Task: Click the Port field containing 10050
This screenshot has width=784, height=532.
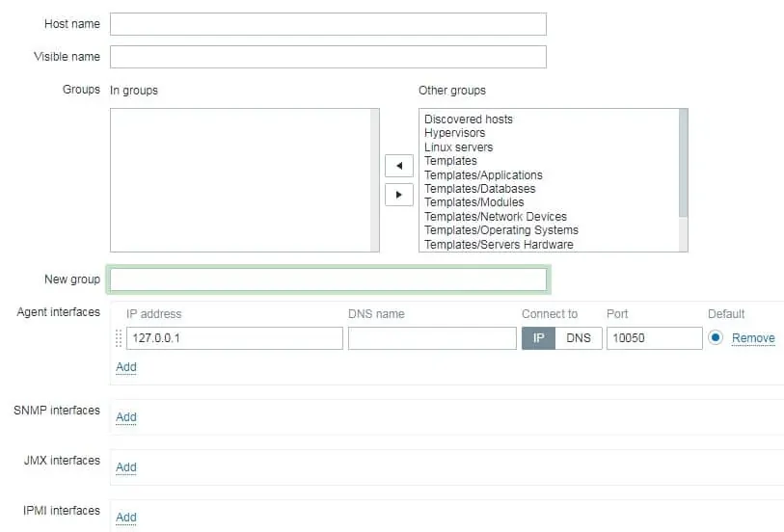Action: pos(654,338)
